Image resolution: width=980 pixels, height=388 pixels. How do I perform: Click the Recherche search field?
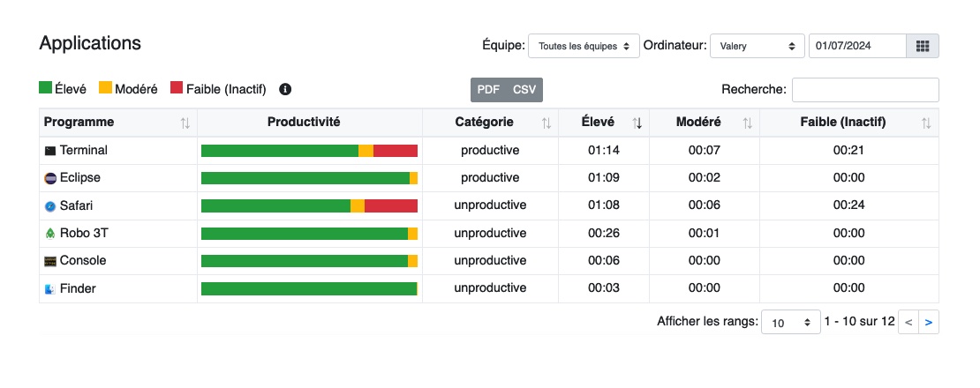point(865,90)
